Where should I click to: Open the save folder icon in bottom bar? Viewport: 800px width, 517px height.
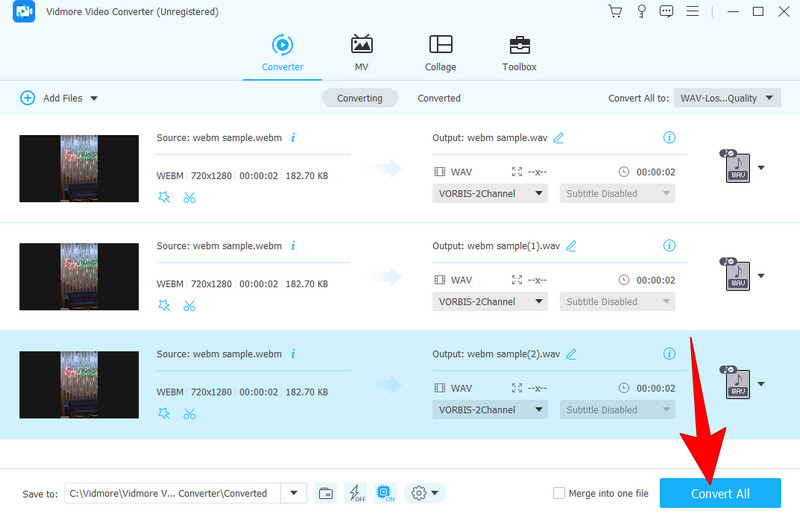point(325,493)
